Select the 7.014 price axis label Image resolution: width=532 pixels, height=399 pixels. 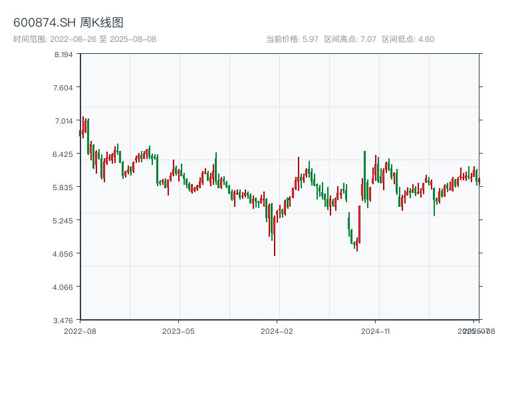click(x=64, y=121)
